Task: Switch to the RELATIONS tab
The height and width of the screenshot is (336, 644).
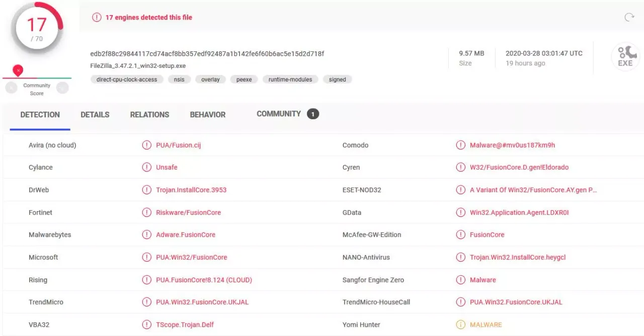Action: pos(149,115)
